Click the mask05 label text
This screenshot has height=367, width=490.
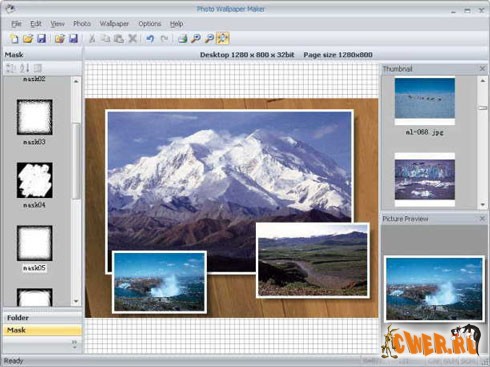34,268
